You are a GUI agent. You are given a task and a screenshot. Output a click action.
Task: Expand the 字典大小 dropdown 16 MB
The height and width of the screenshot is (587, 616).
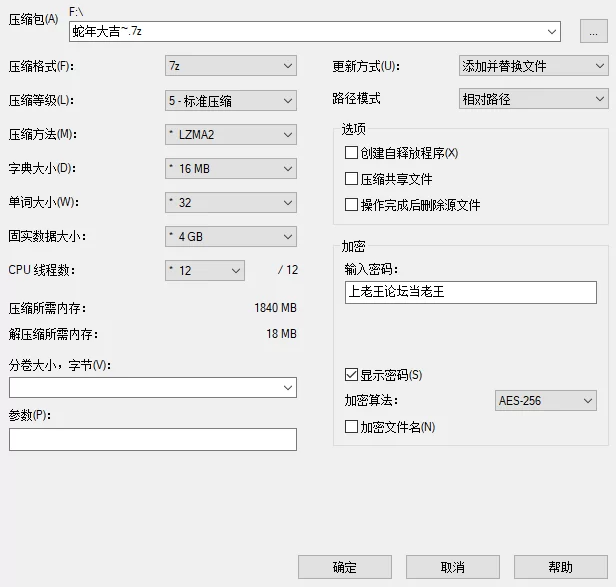[x=231, y=169]
